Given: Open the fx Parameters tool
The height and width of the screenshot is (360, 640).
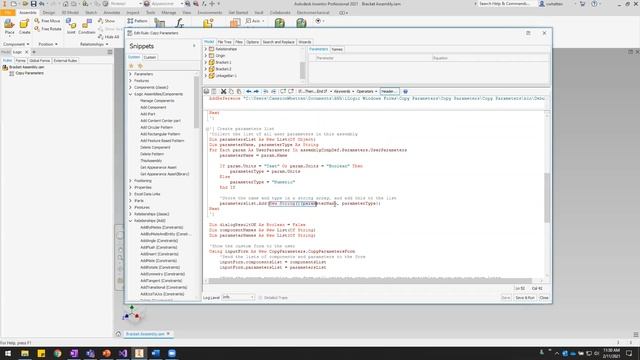Looking at the screenshot, I should tap(179, 24).
